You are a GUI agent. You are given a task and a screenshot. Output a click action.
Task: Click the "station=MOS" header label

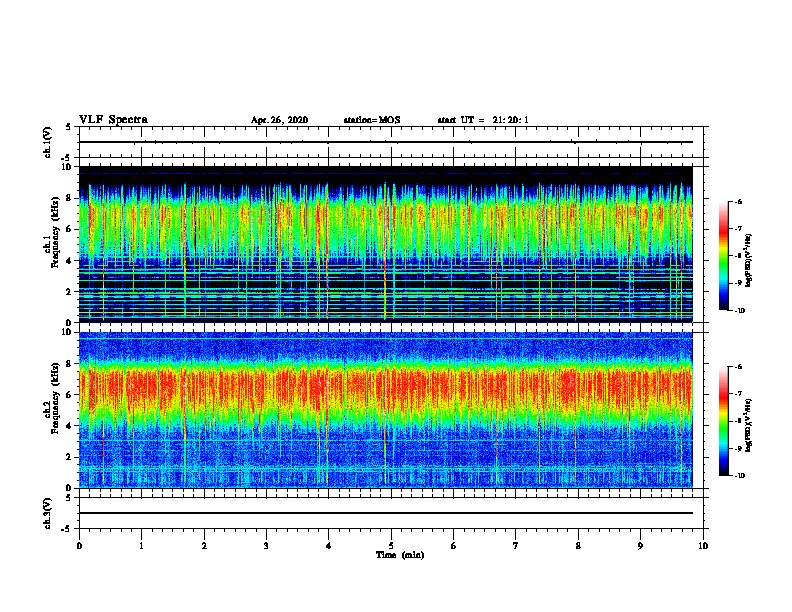pos(372,120)
